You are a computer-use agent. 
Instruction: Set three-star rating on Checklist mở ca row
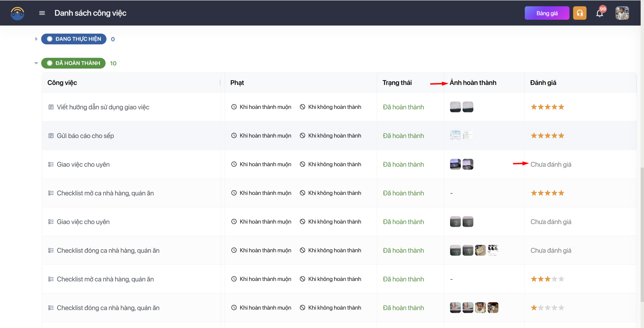coord(548,279)
